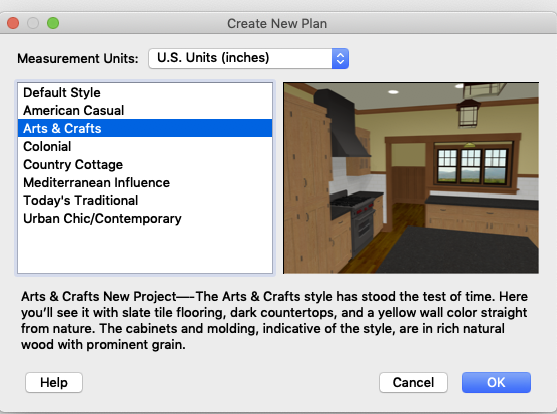Select Mediterranean Influence in the list
This screenshot has height=414, width=557.
point(145,182)
